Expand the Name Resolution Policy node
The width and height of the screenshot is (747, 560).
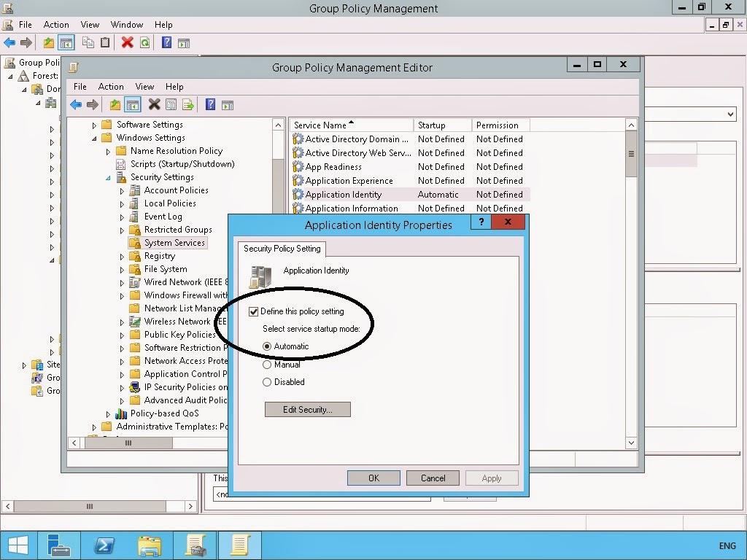pos(108,152)
